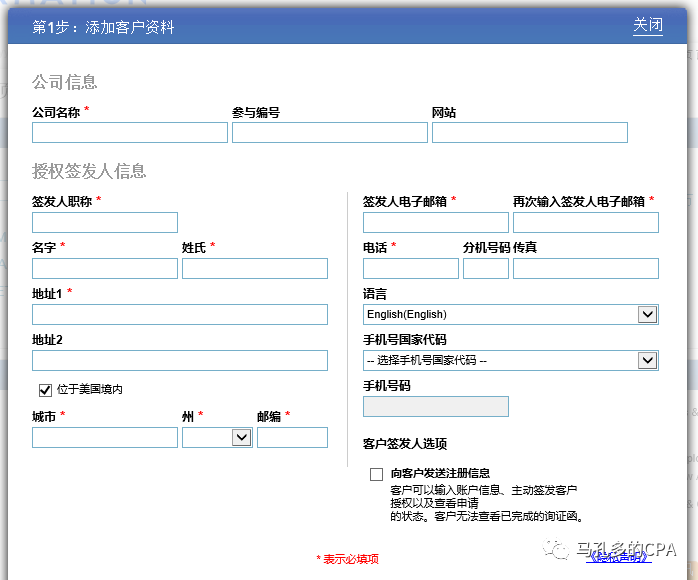Expand the 语言 English dropdown
Screen dimensions: 698x580
[511, 314]
